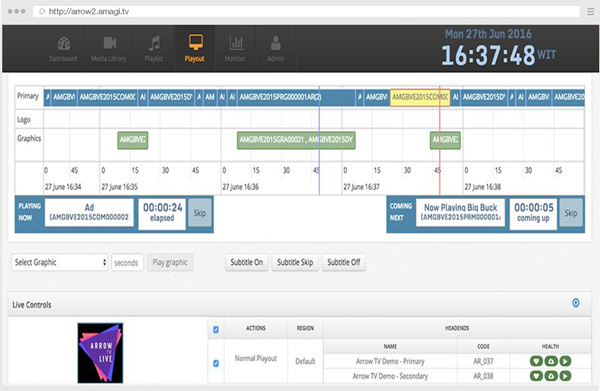Click the AR_038 code cell

483,376
